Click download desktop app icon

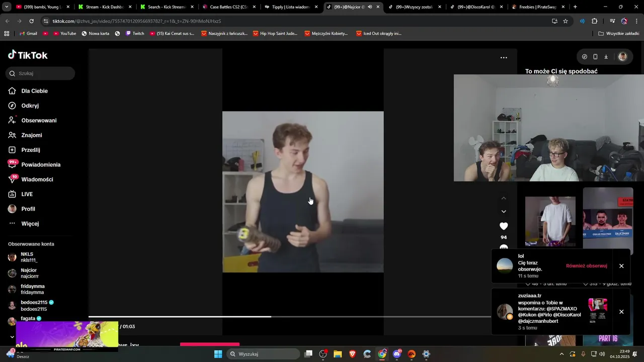click(x=606, y=57)
